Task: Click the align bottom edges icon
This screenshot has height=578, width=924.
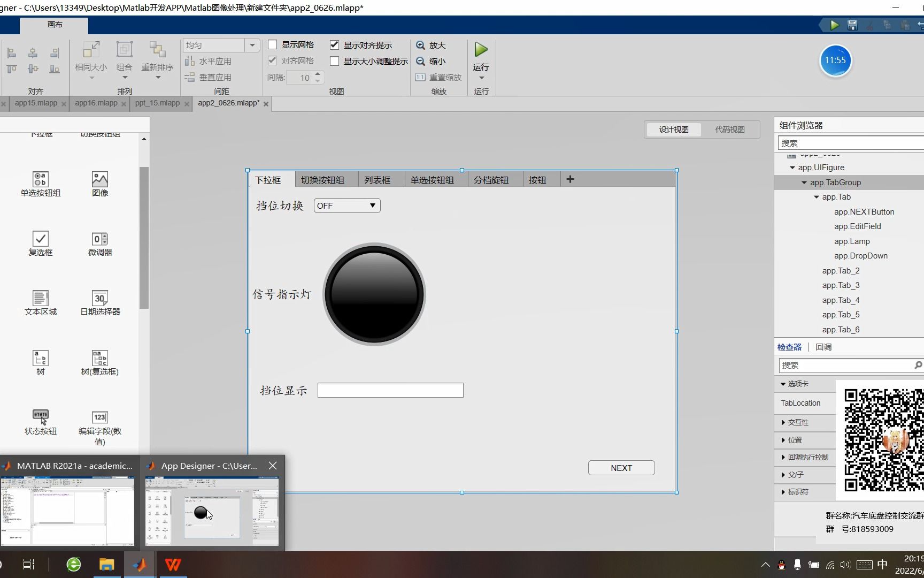Action: click(55, 69)
